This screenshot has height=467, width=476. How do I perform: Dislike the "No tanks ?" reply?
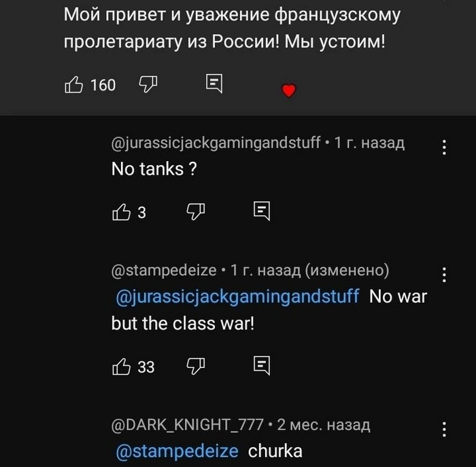point(195,212)
